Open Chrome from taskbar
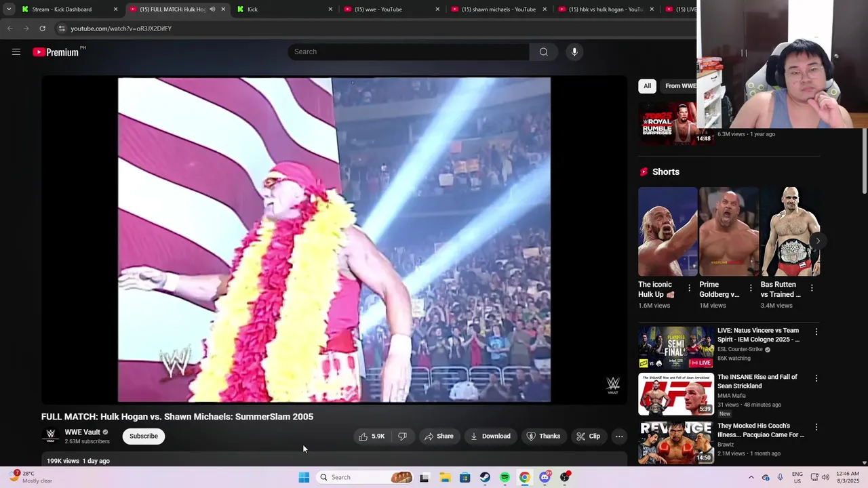This screenshot has height=488, width=868. [525, 477]
